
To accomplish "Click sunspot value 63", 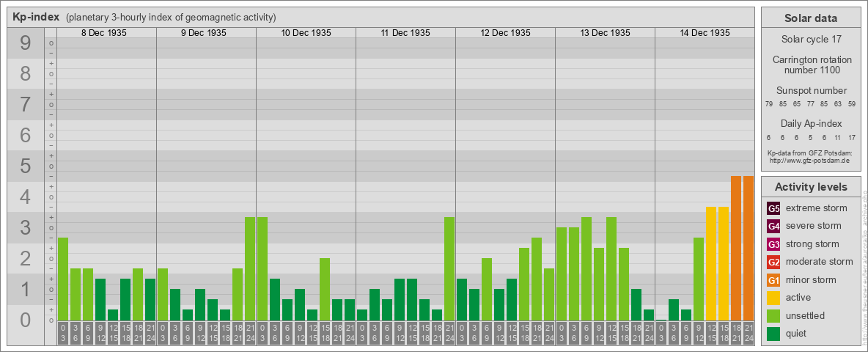I will (x=838, y=104).
